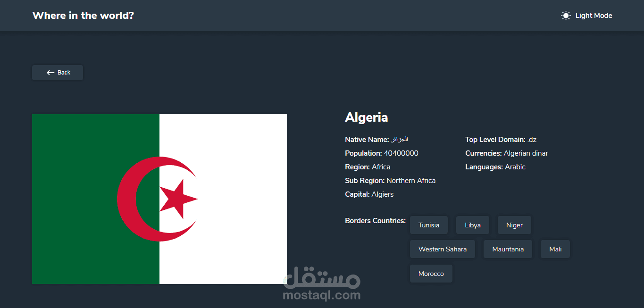
Task: Click the Top Level Domain value .dz
Action: pyautogui.click(x=532, y=140)
